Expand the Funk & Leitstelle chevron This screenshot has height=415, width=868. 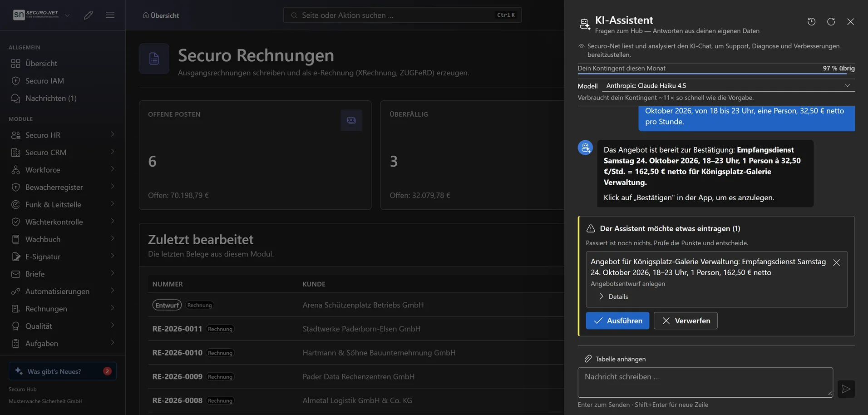[112, 204]
